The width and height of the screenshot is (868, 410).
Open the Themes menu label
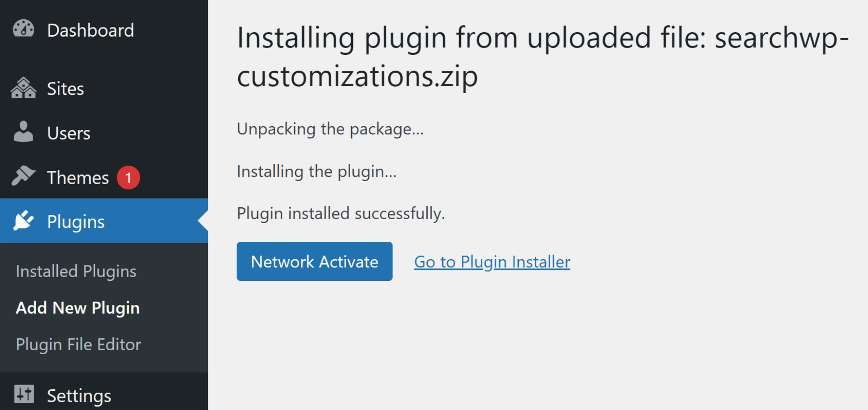[78, 178]
